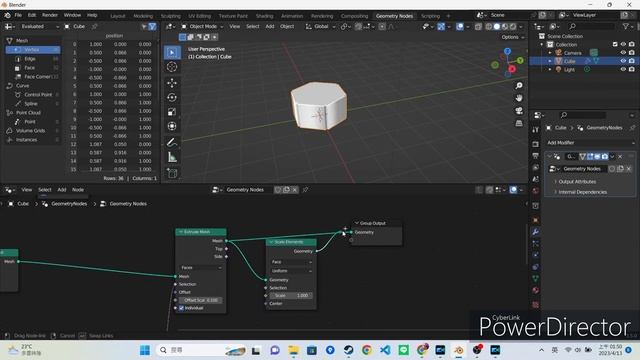Image resolution: width=640 pixels, height=360 pixels.
Task: Open the 3D viewport Object menu
Action: tap(287, 27)
